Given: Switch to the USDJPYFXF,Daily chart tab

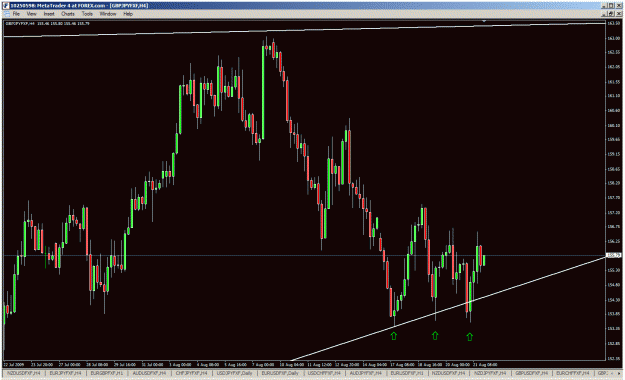Looking at the screenshot, I should [234, 373].
